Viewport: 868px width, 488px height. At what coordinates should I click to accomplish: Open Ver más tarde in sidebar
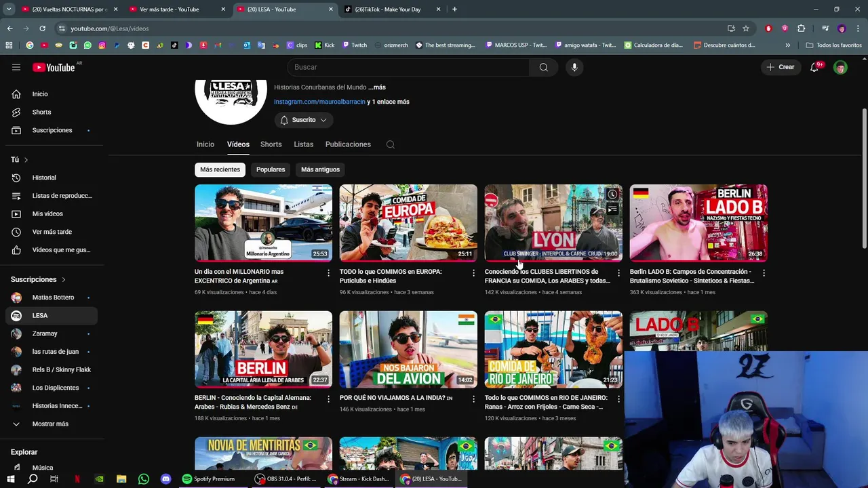pyautogui.click(x=52, y=232)
